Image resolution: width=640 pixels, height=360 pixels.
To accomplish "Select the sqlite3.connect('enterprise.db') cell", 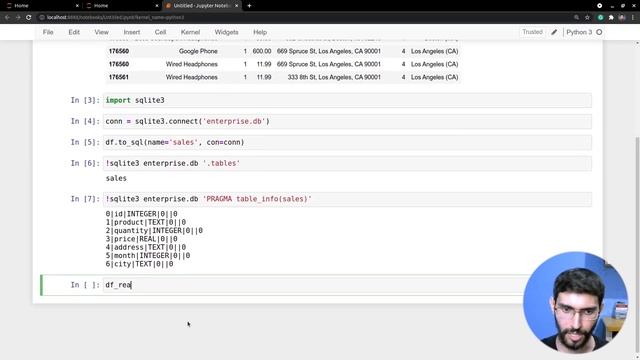I will click(x=347, y=121).
